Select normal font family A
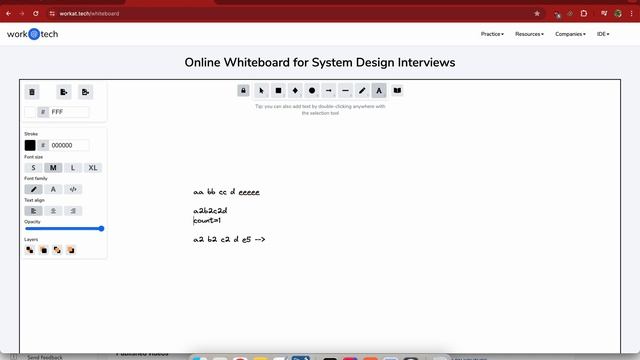 (53, 189)
